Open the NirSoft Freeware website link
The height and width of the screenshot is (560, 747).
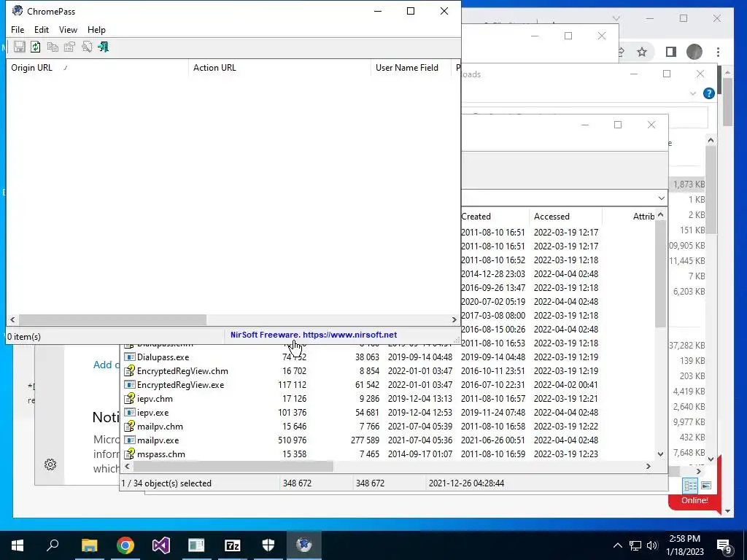click(x=314, y=335)
